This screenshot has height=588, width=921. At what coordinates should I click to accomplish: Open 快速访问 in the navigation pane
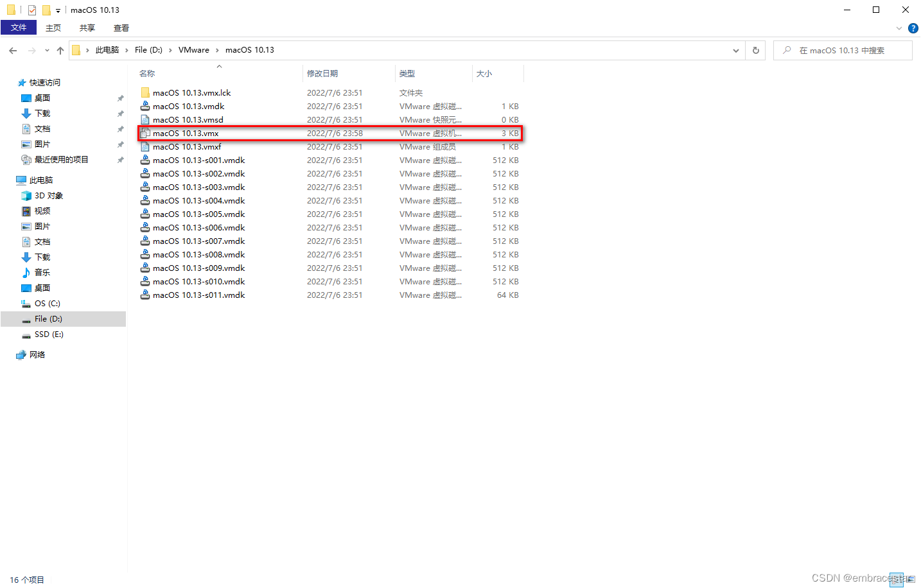tap(44, 83)
